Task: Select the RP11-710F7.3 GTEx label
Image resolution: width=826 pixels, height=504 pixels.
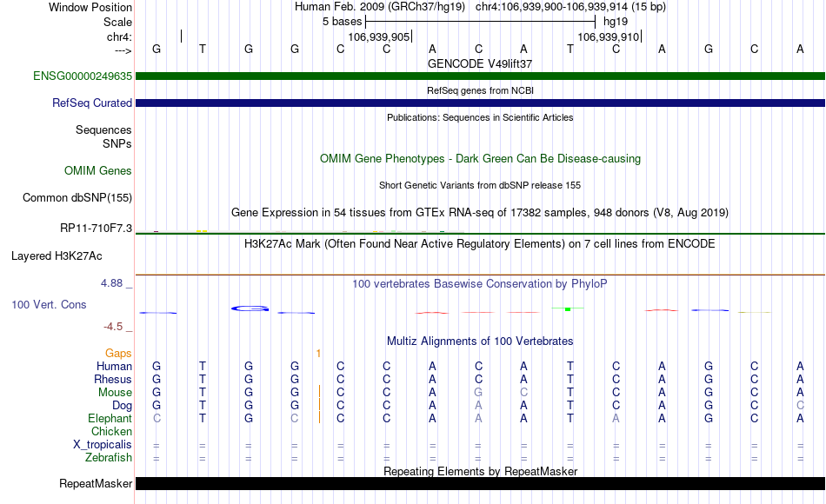Action: [x=96, y=228]
